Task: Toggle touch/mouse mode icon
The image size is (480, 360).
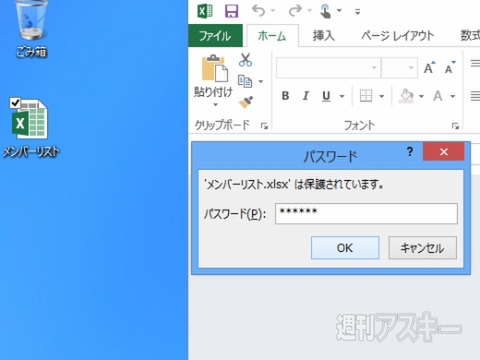Action: coord(325,11)
